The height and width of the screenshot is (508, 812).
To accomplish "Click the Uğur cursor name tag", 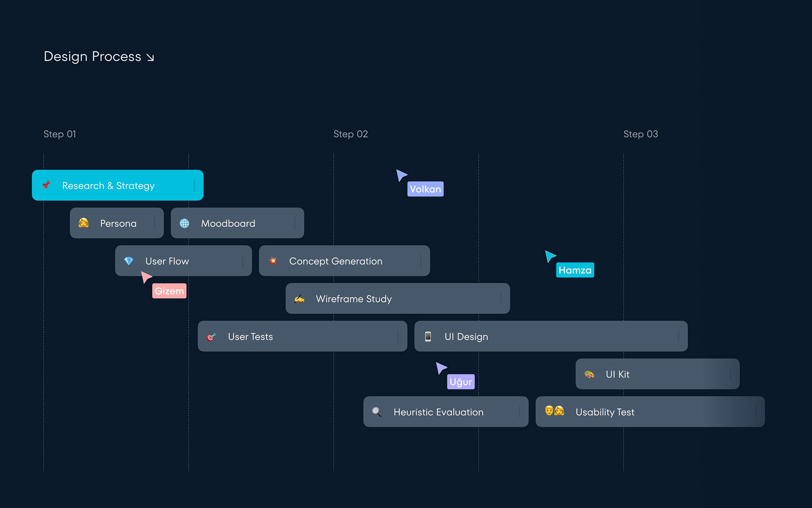I will click(461, 382).
